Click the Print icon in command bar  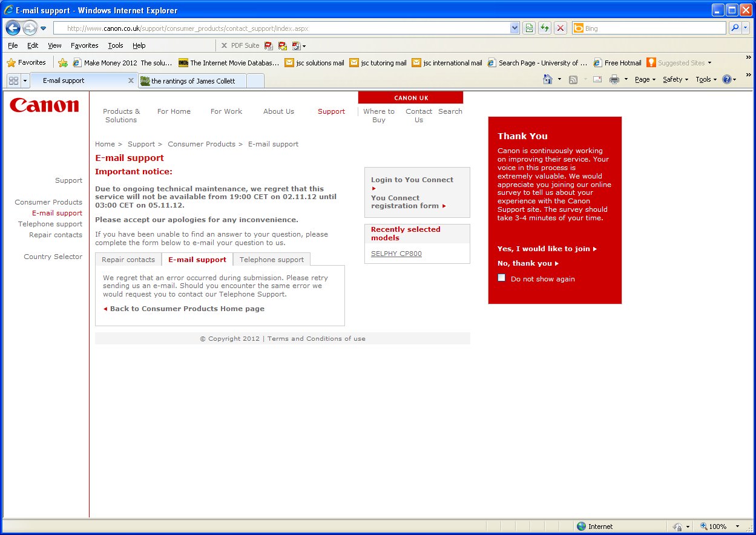[614, 79]
